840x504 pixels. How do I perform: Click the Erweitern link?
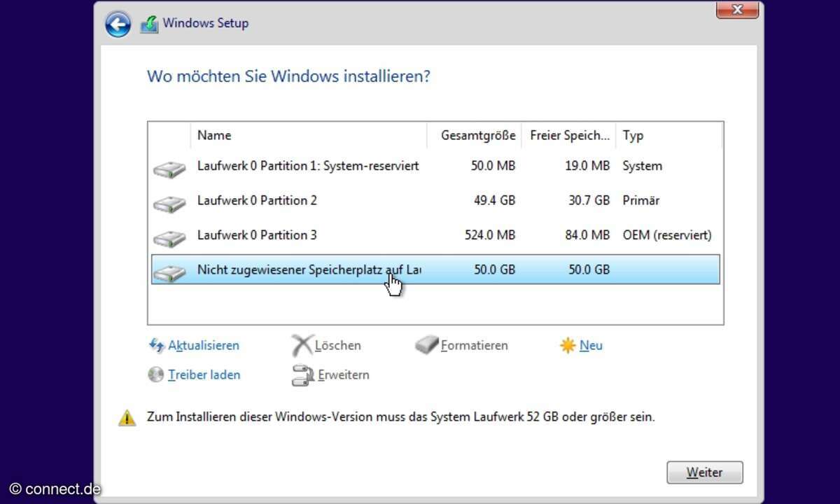(x=343, y=375)
